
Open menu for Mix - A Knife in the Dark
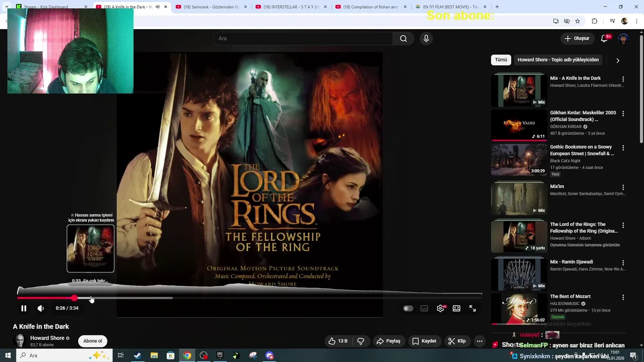tap(623, 79)
